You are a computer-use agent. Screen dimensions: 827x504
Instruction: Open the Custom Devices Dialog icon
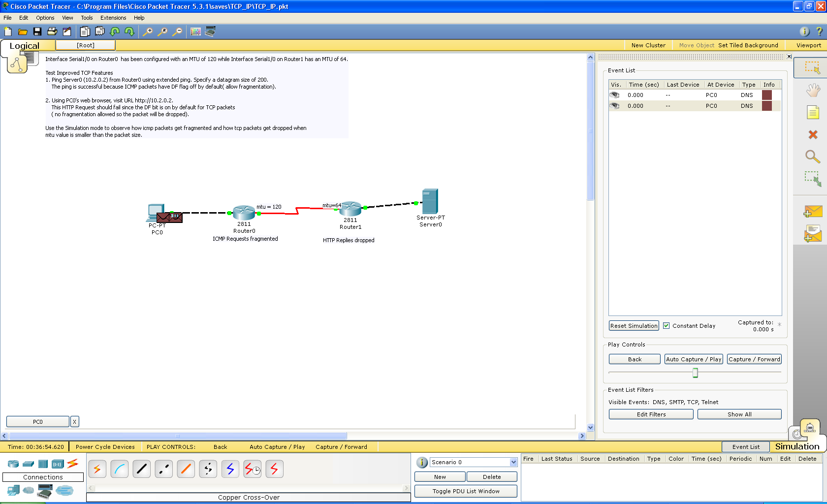pyautogui.click(x=210, y=31)
